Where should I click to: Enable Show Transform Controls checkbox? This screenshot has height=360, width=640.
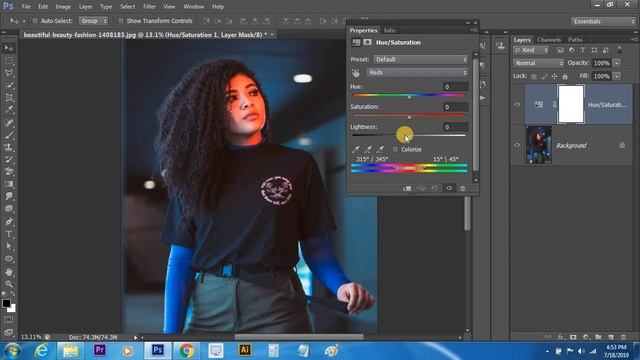[x=120, y=21]
